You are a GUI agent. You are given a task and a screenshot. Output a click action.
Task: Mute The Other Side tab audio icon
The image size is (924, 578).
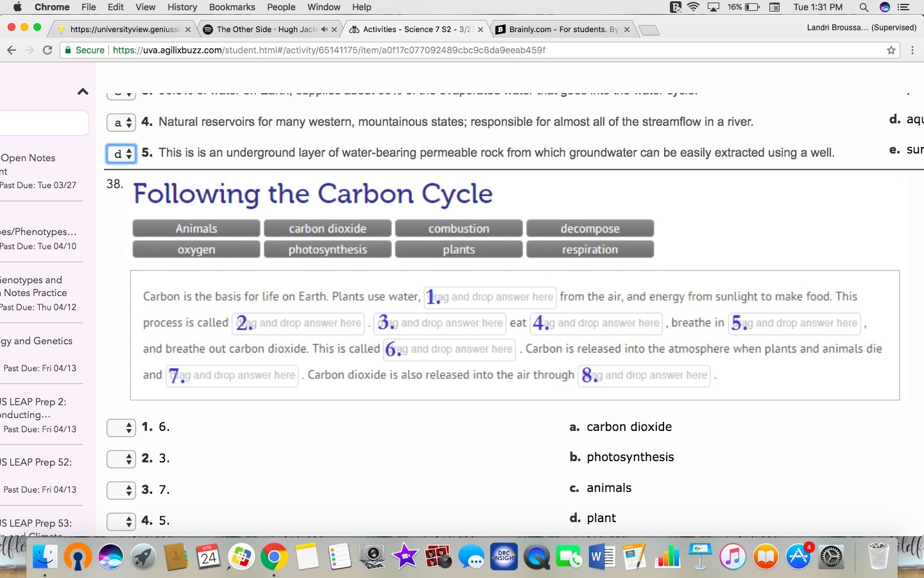coord(324,30)
